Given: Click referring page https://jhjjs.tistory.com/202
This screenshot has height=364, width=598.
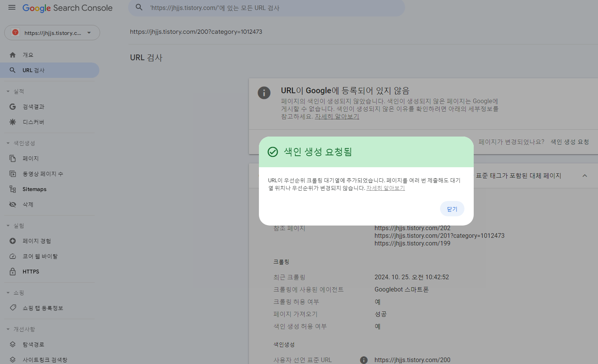Looking at the screenshot, I should pos(412,228).
